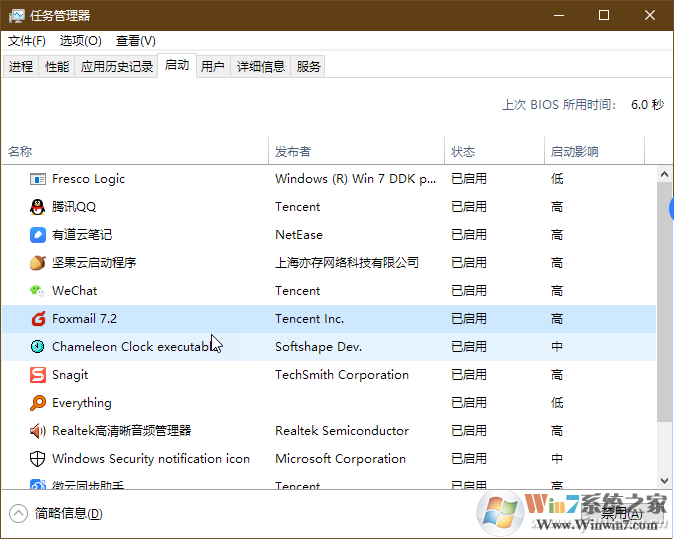This screenshot has height=539, width=674.
Task: Click publisher NetEase cell
Action: click(299, 235)
